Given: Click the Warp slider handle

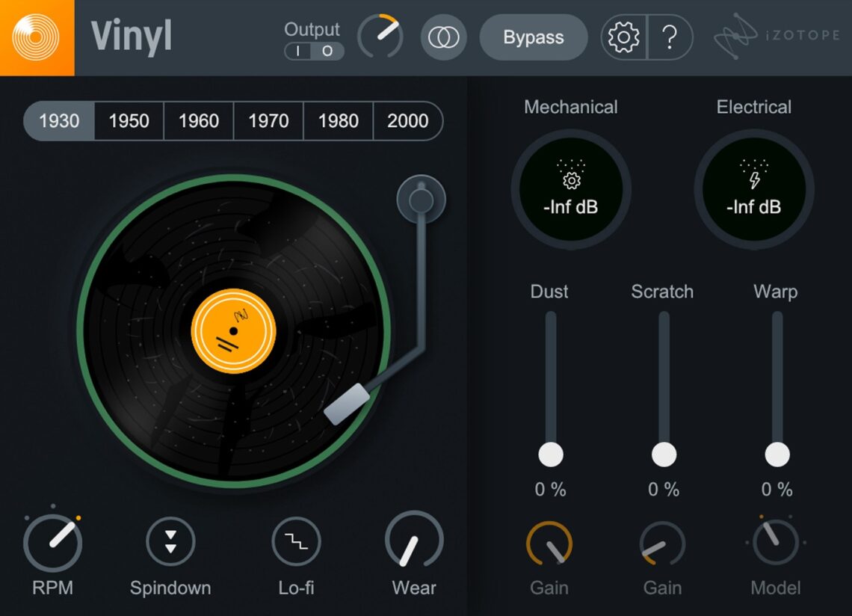Looking at the screenshot, I should 777,452.
